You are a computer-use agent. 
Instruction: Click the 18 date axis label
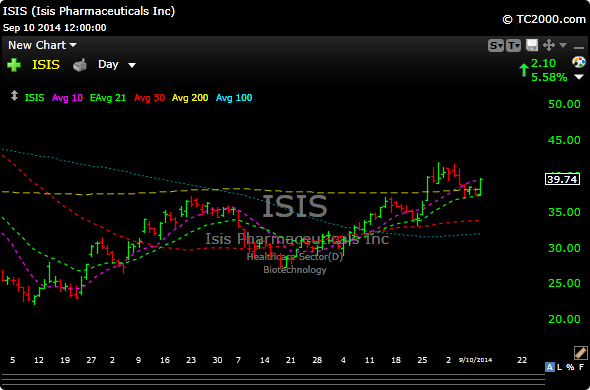pos(396,360)
